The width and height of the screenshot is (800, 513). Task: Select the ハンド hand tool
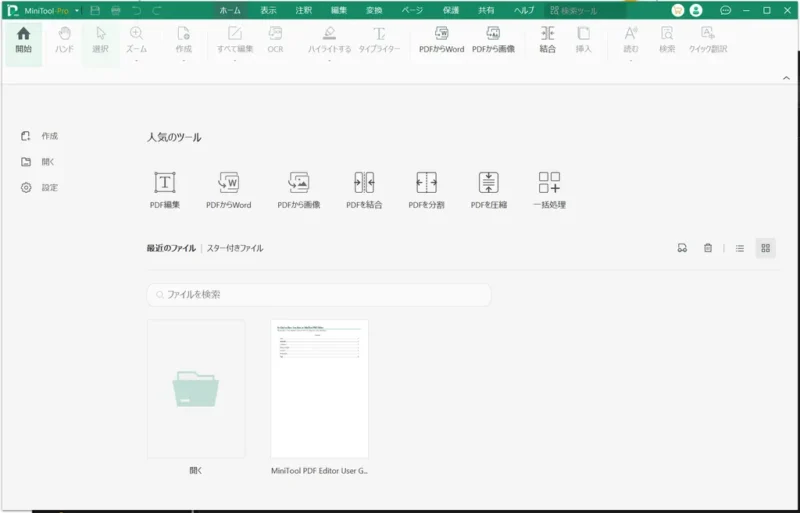coord(64,40)
